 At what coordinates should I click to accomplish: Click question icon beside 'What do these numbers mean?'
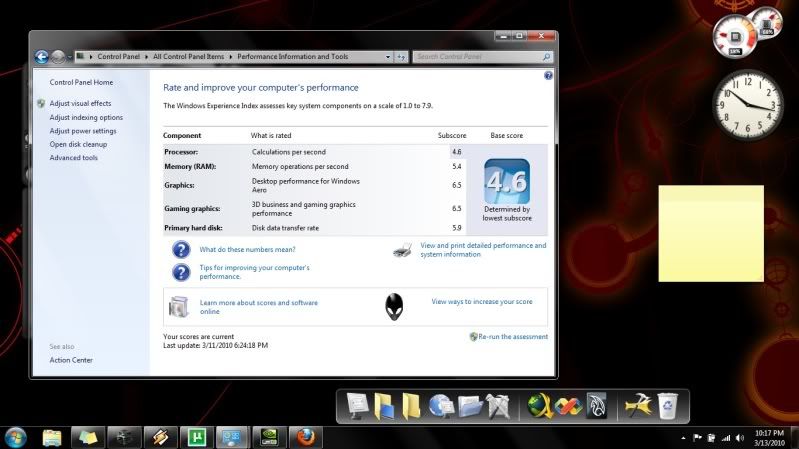pyautogui.click(x=181, y=250)
